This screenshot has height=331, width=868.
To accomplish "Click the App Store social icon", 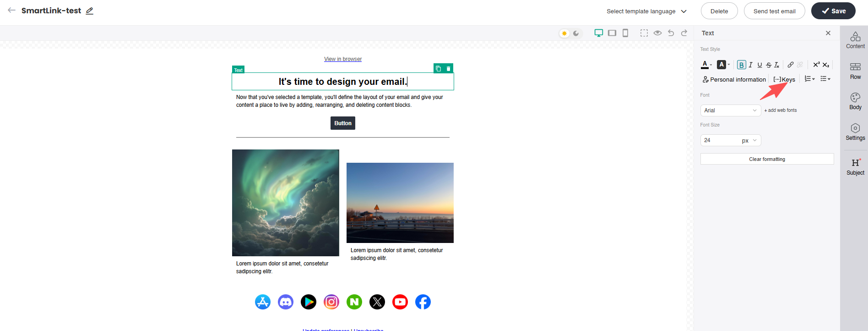I will point(263,302).
